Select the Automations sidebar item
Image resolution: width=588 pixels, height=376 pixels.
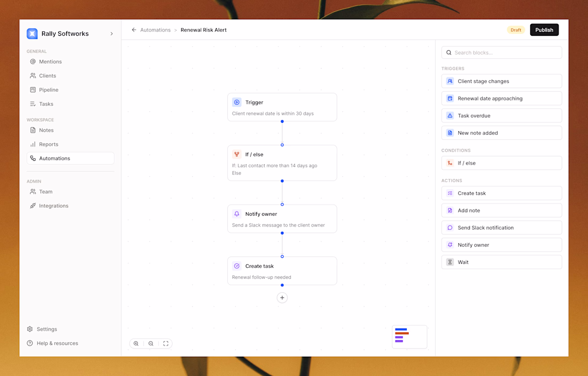click(x=71, y=159)
